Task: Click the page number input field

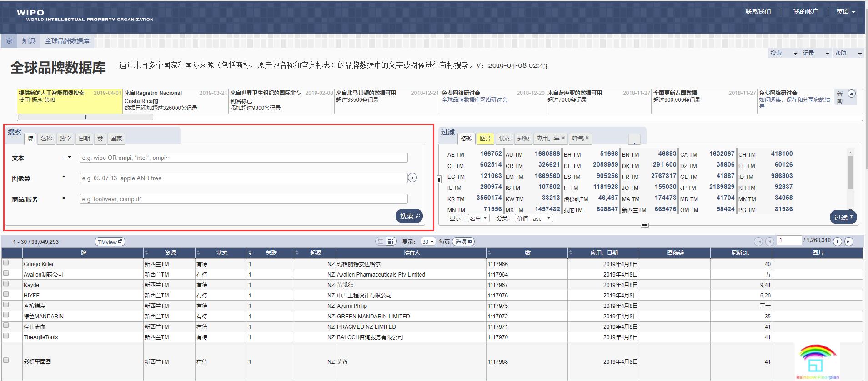Action: point(789,240)
